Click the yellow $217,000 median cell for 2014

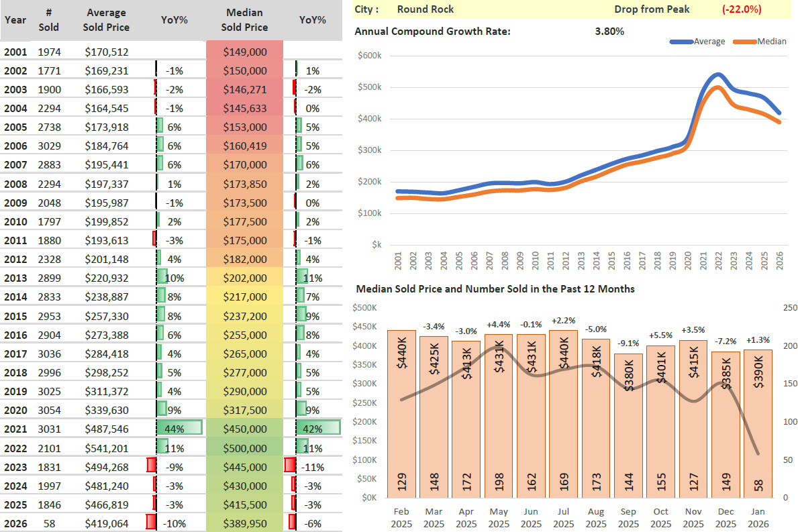pos(244,297)
